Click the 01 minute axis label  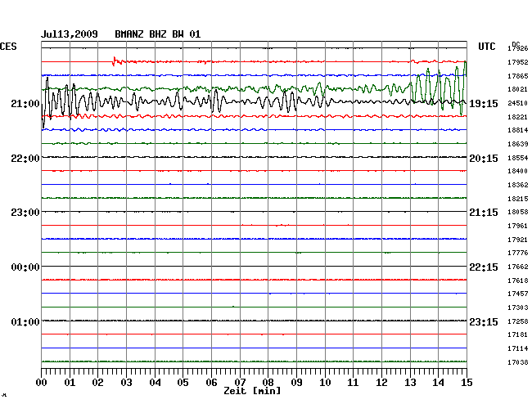(70, 383)
